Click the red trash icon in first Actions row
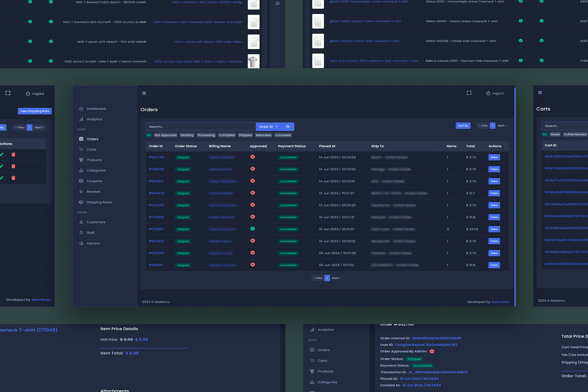The height and width of the screenshot is (392, 588). 13,155
